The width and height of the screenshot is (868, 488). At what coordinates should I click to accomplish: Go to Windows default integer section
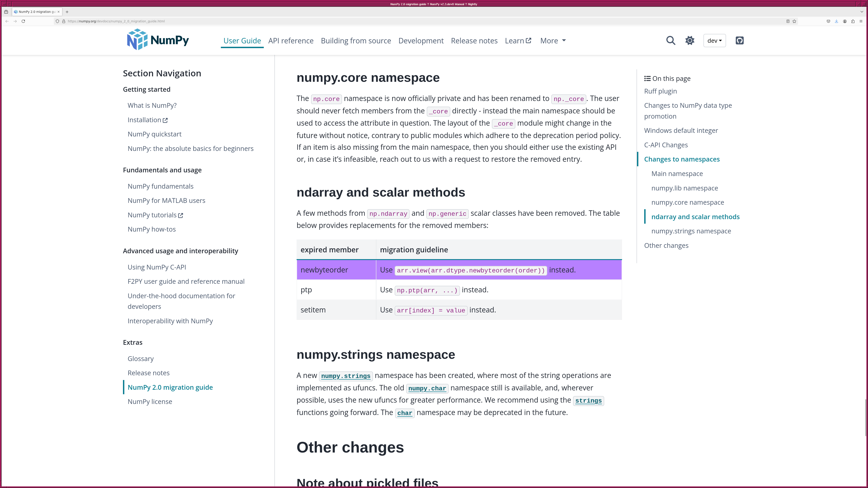681,130
